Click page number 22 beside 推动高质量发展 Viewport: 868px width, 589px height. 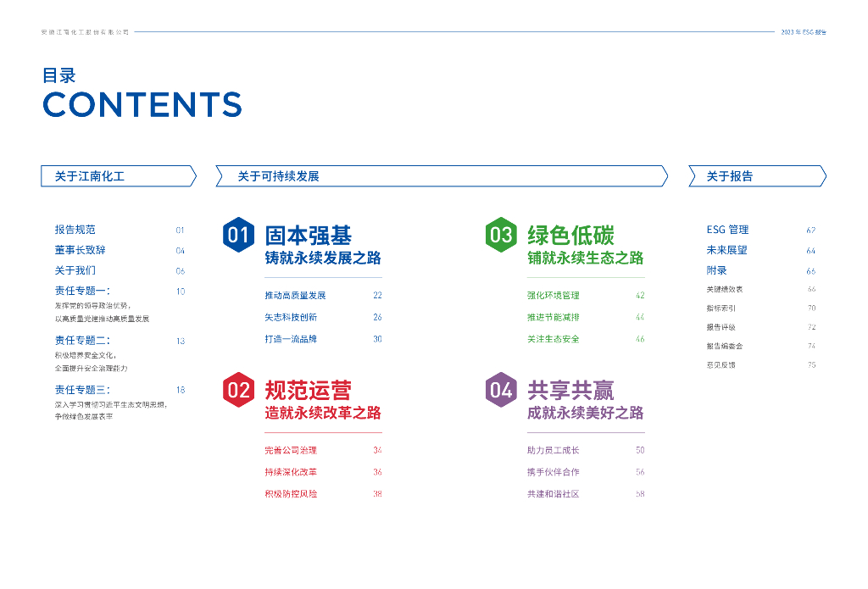coord(377,296)
